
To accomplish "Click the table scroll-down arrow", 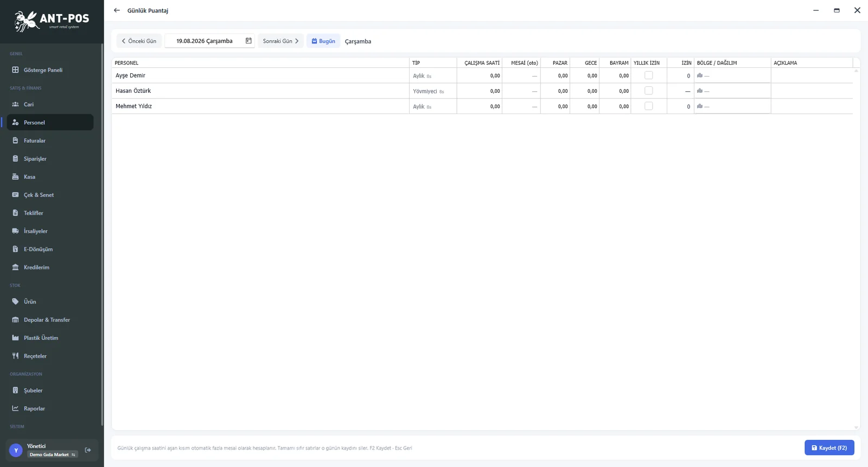I will (856, 427).
